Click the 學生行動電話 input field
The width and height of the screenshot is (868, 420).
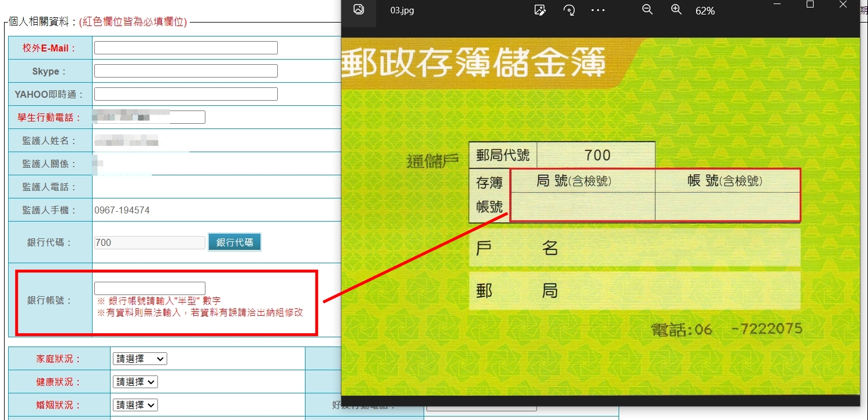click(150, 117)
